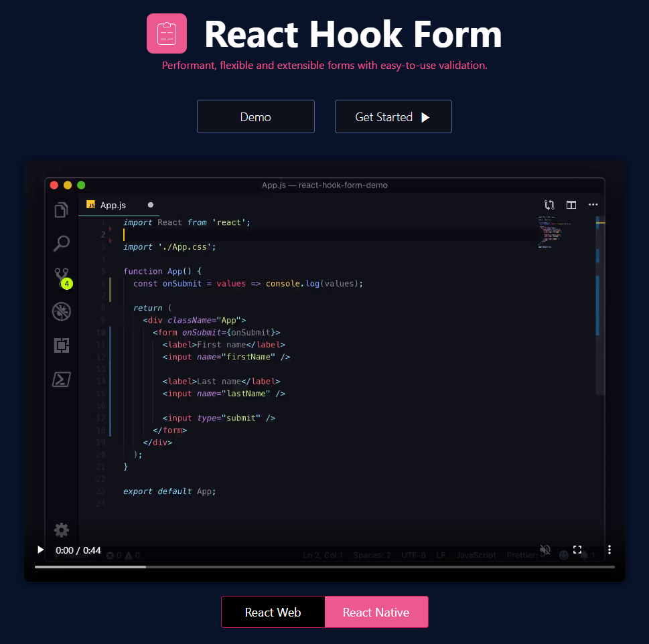Screen dimensions: 649x644
Task: Open the video's more options menu
Action: point(609,550)
